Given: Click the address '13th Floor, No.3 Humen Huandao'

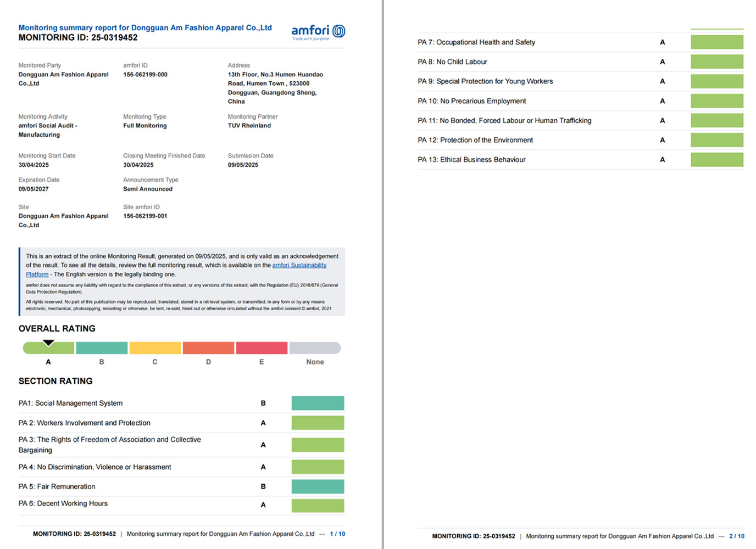Looking at the screenshot, I should coord(275,75).
